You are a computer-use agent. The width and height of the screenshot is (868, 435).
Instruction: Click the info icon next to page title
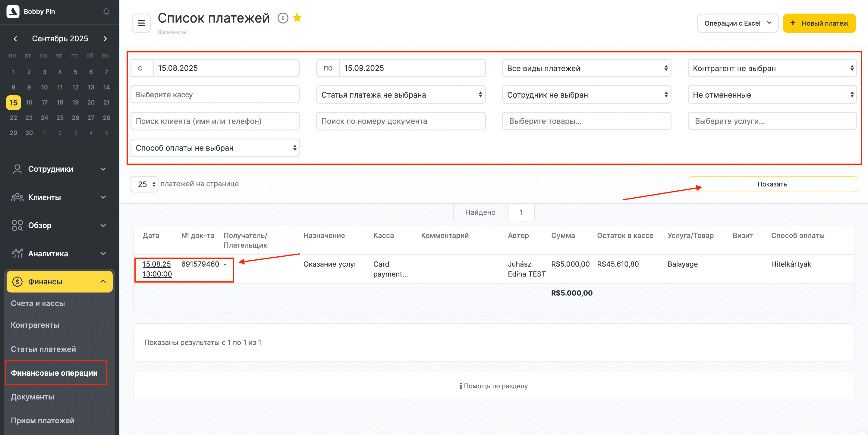tap(283, 18)
